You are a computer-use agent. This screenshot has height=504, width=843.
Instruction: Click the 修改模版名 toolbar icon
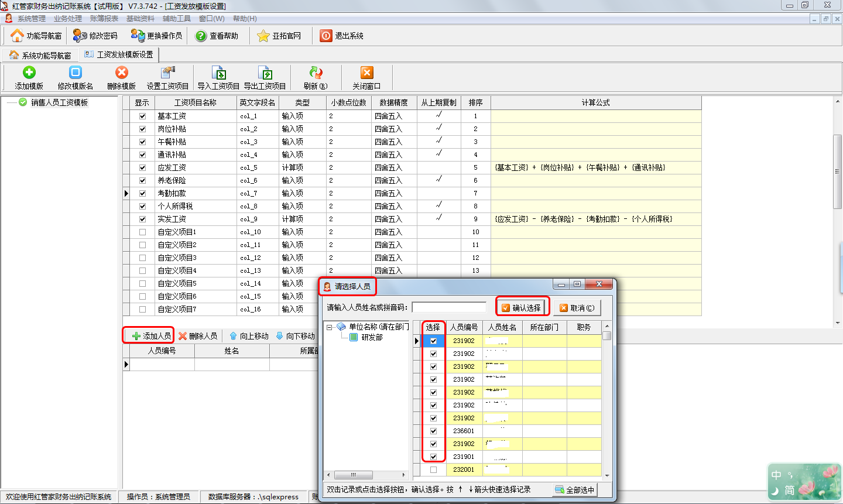point(75,73)
